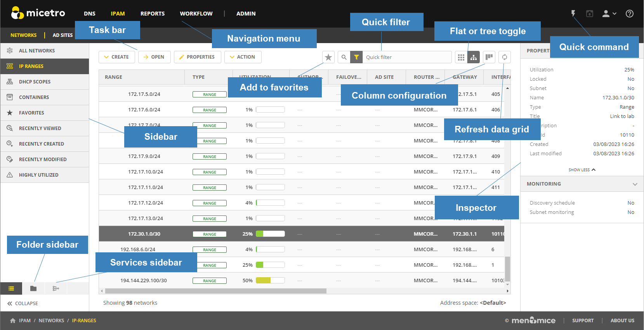Switch to tree hierarchy view
This screenshot has width=644, height=330.
[474, 57]
